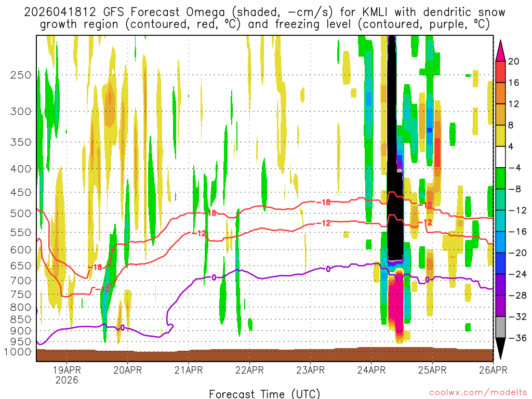Pick the light blue swatch between -20 and -16
The image size is (532, 399).
(500, 242)
